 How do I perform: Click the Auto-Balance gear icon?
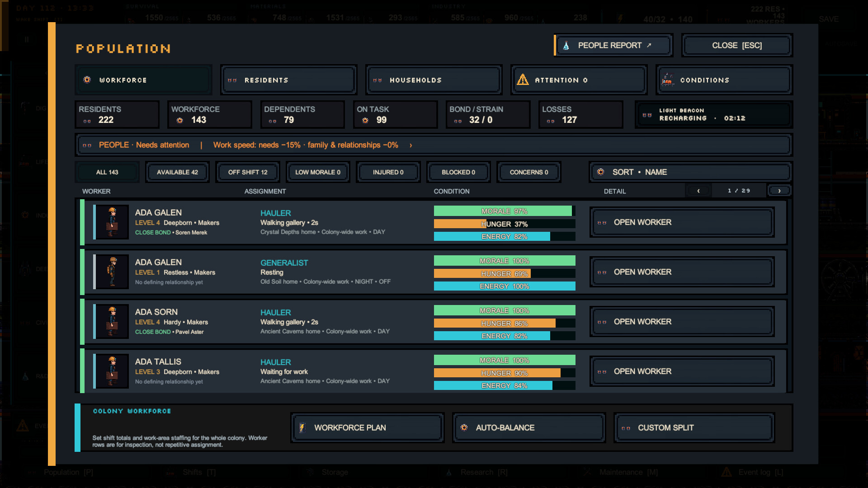(464, 427)
